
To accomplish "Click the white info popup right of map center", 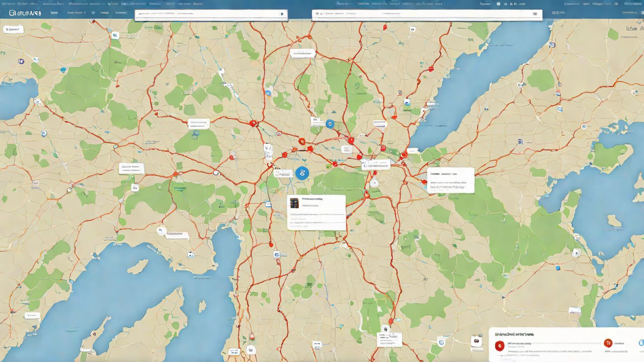I will point(450,180).
